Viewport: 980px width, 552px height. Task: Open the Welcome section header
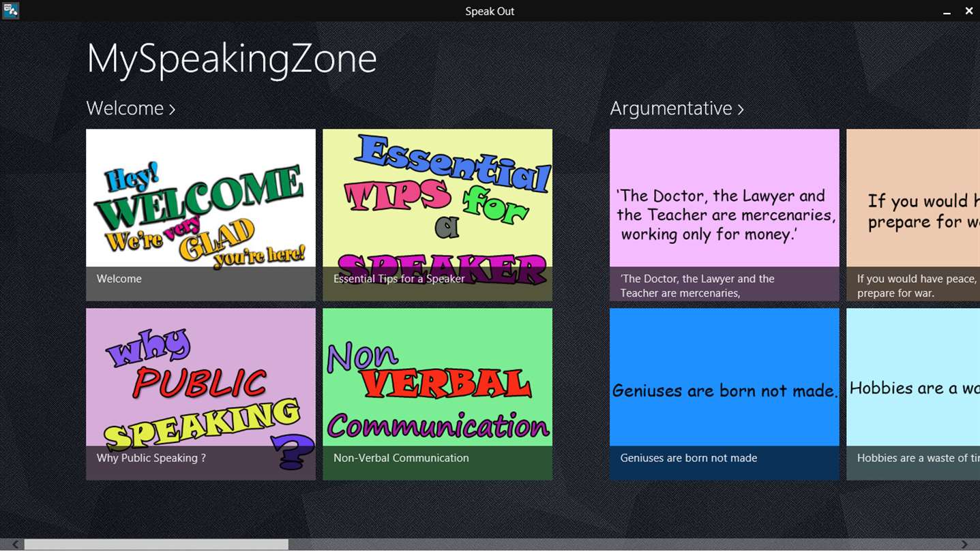pos(131,108)
